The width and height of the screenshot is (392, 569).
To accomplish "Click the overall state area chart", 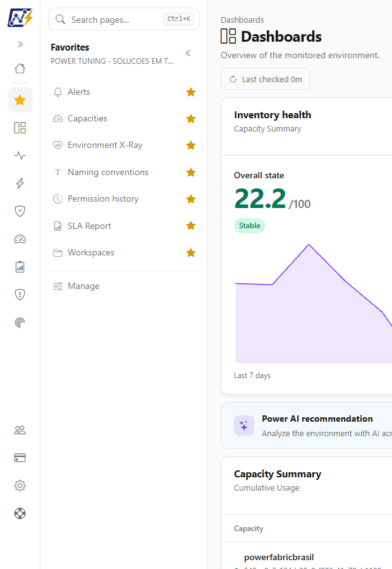I will 314,303.
